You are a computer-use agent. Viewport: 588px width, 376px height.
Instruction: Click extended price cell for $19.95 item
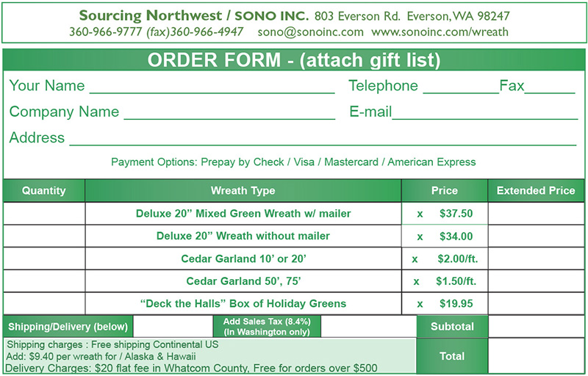[x=537, y=303]
